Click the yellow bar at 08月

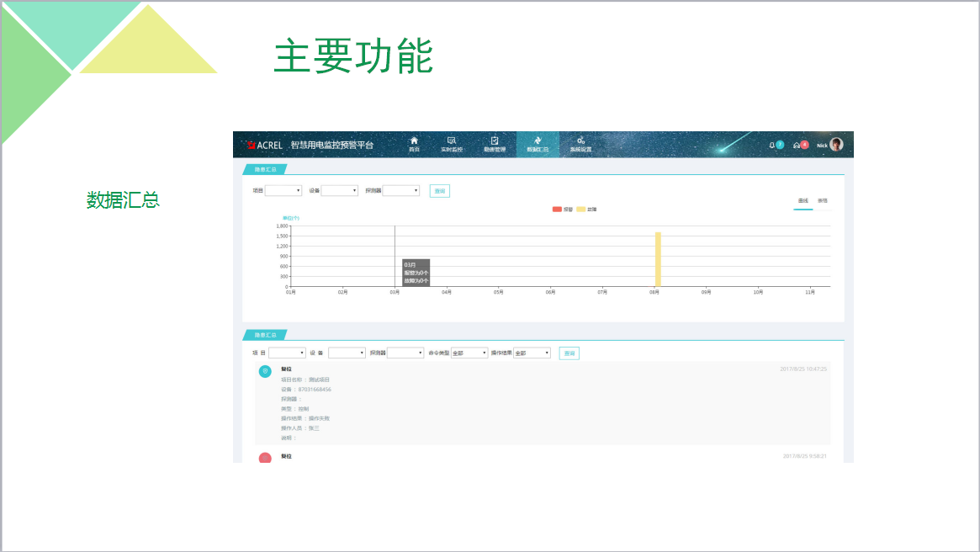click(658, 259)
